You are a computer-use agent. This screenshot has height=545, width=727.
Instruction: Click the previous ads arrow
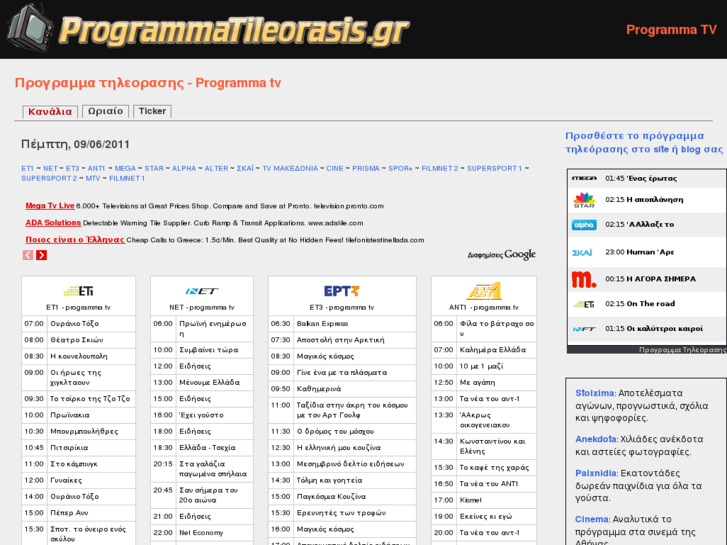[28, 255]
